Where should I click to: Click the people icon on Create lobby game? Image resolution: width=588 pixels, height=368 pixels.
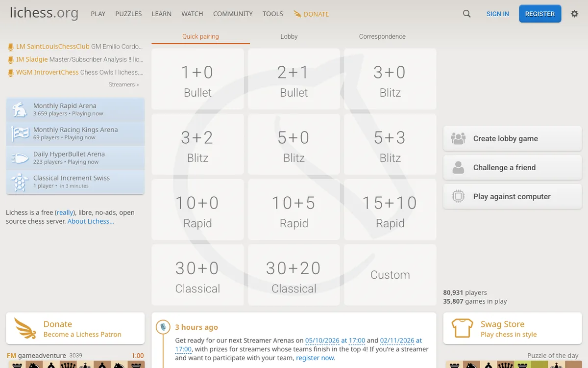click(458, 139)
